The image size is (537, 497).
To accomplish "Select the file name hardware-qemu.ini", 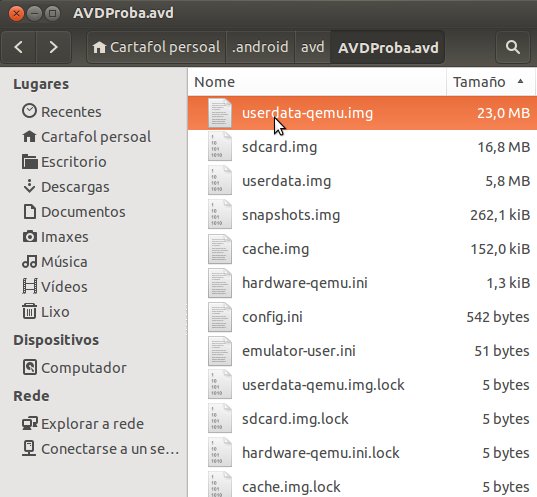I will click(x=305, y=283).
